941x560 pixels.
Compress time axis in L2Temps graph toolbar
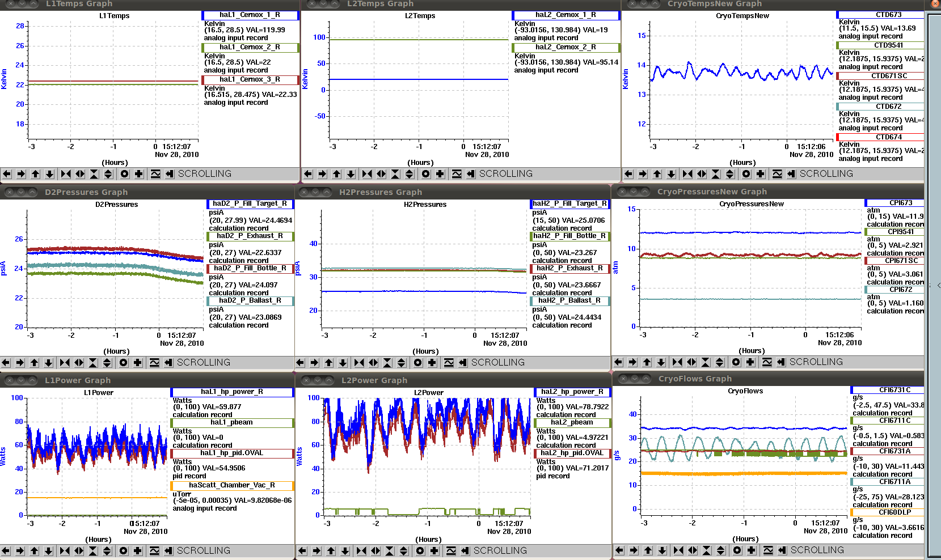point(367,174)
